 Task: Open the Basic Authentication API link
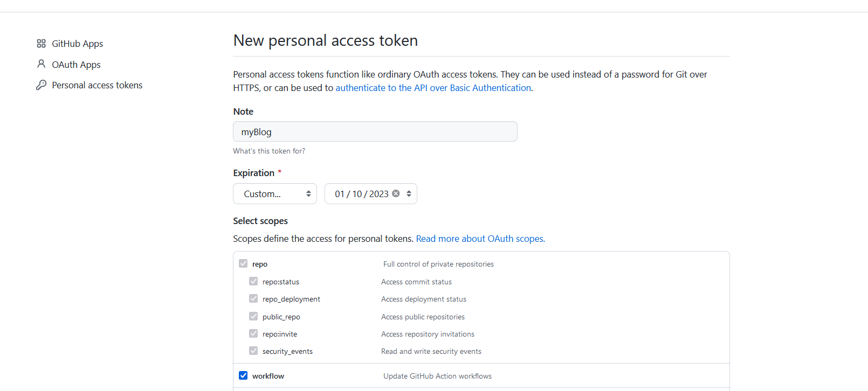(433, 88)
